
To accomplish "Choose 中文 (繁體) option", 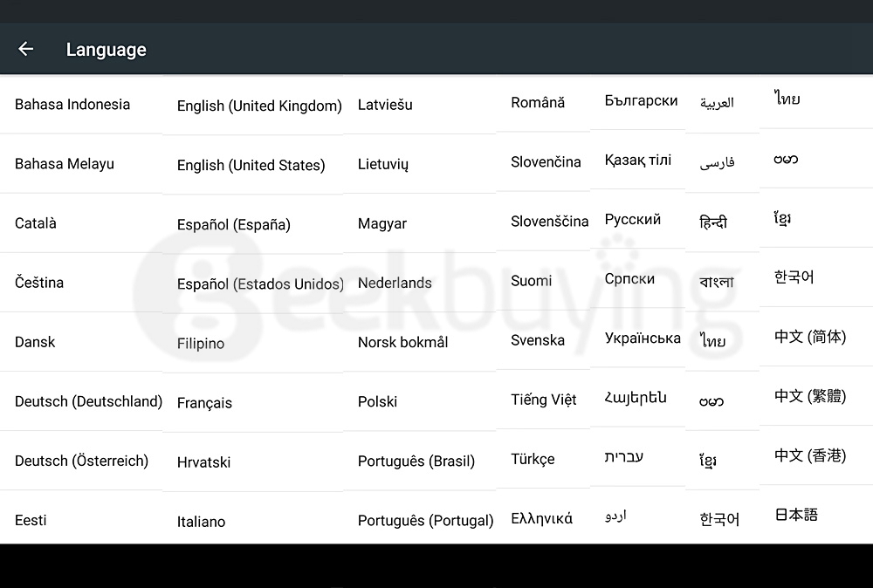I will pyautogui.click(x=810, y=396).
